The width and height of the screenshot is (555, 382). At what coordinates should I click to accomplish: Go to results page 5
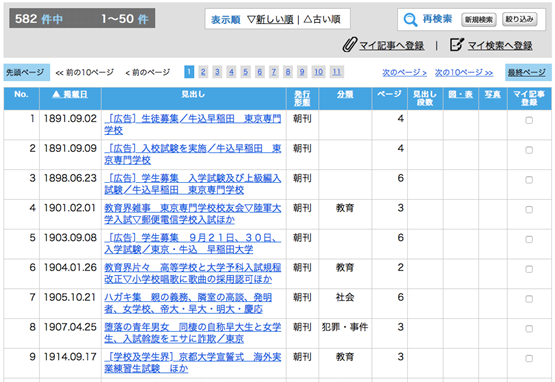click(246, 72)
